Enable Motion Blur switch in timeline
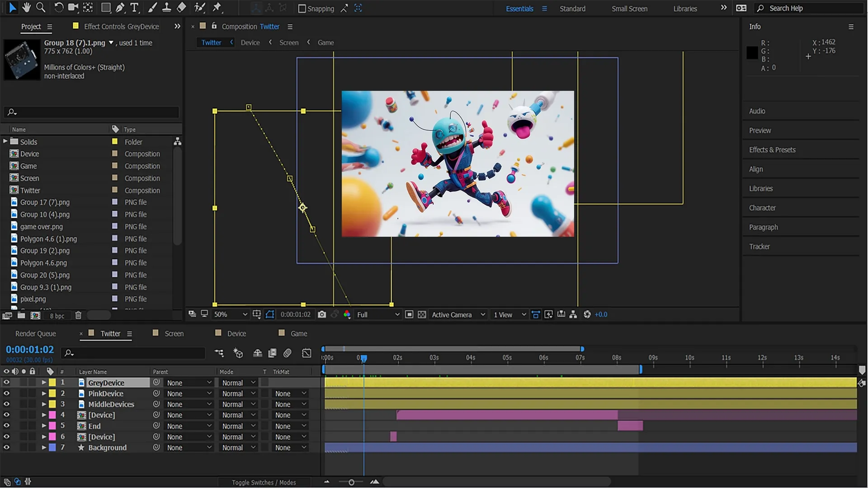 click(287, 353)
